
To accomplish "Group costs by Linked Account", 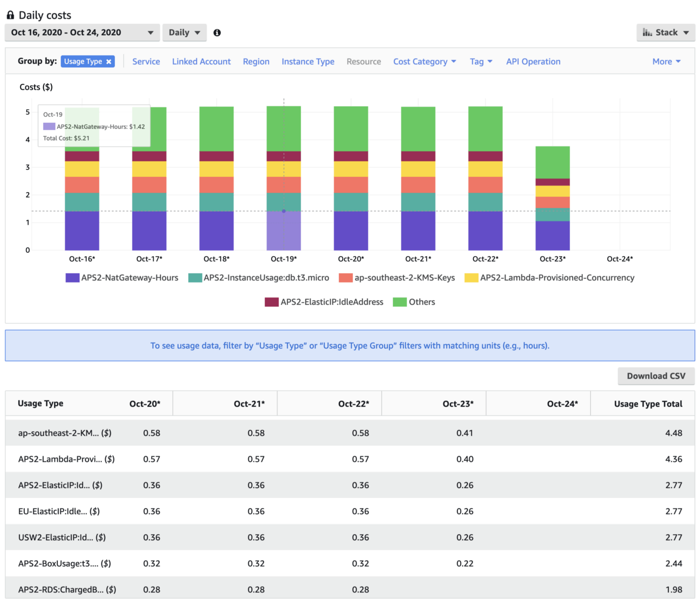I will [x=201, y=61].
